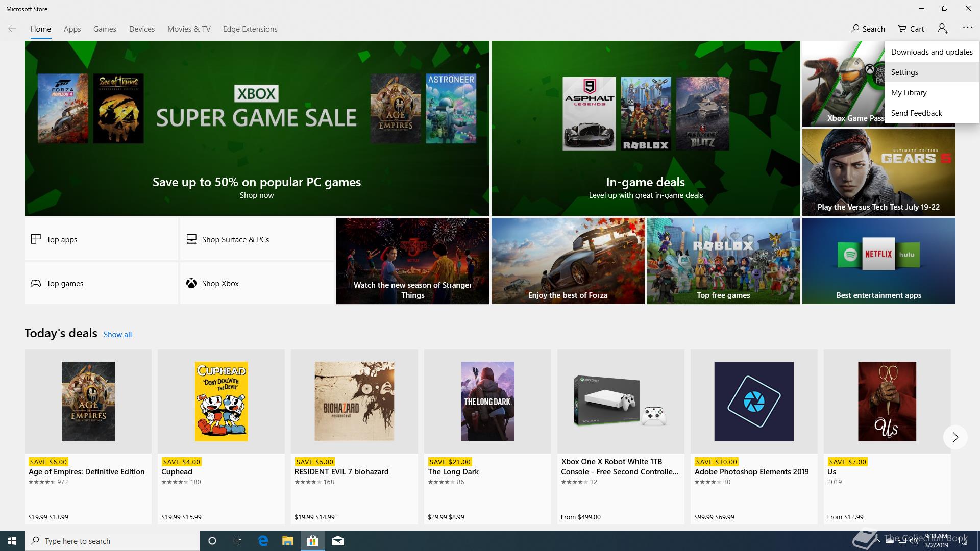This screenshot has width=980, height=551.
Task: Switch to the Devices tab
Action: pyautogui.click(x=142, y=29)
